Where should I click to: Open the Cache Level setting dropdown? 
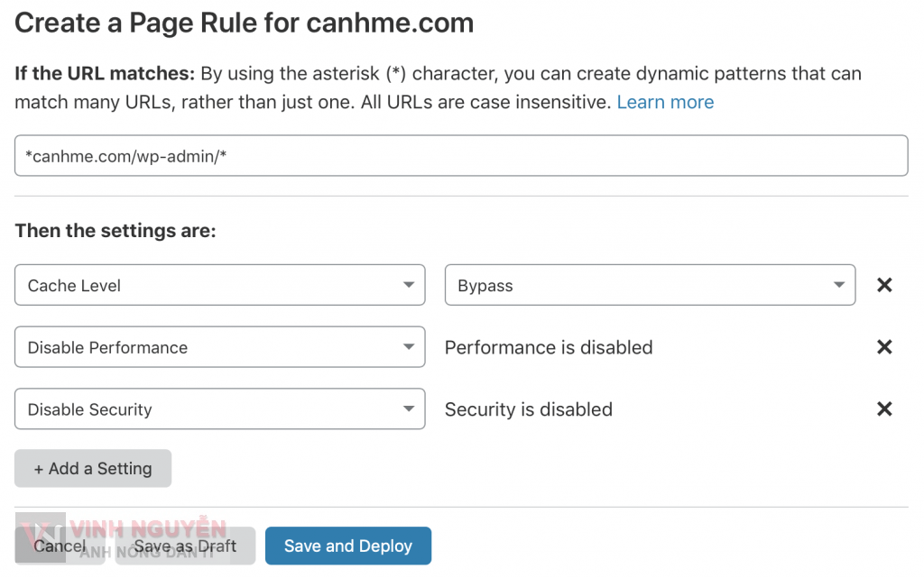pyautogui.click(x=219, y=286)
